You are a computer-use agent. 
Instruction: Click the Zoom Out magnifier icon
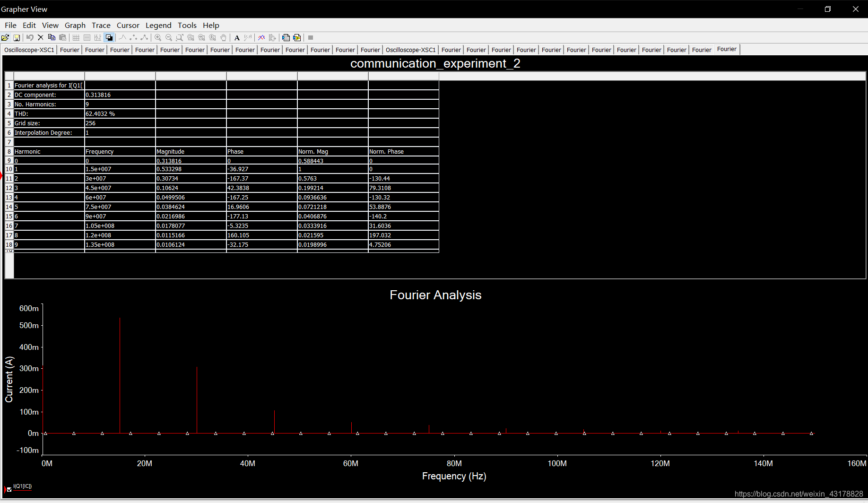pos(169,38)
